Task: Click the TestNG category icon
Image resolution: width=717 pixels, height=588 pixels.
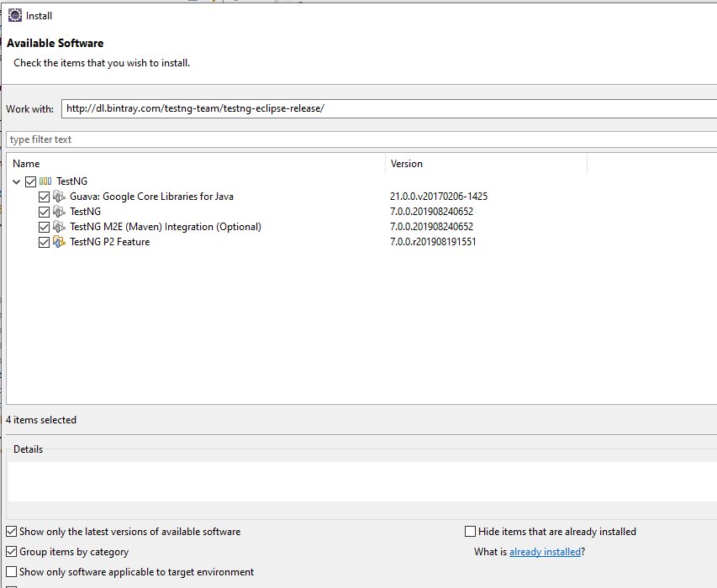Action: click(x=45, y=181)
